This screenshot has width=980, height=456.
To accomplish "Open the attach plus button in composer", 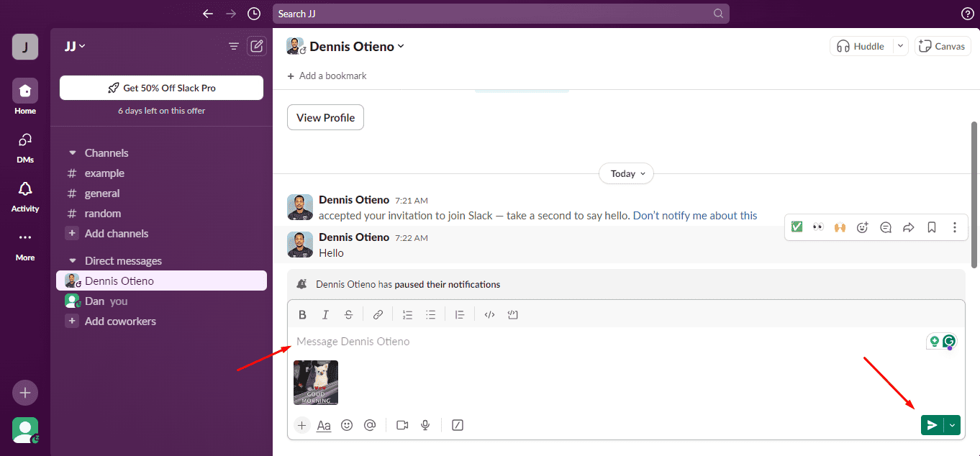I will (301, 425).
